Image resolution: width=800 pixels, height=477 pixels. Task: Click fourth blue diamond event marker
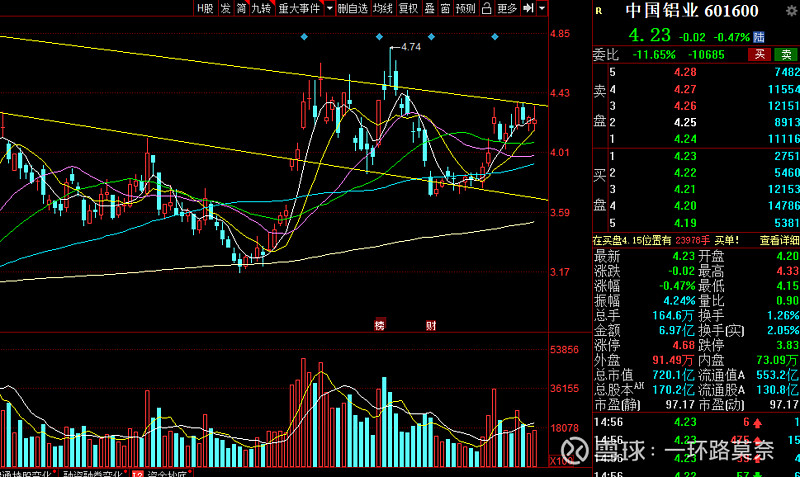pos(495,37)
